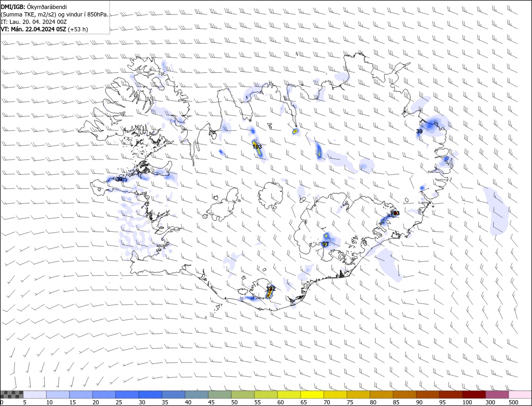The image size is (532, 406).
Task: Click the '500' legend scale label
Action: pyautogui.click(x=513, y=402)
